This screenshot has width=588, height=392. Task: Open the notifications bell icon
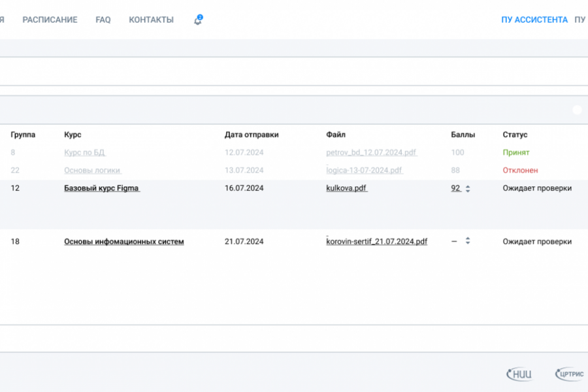[197, 20]
